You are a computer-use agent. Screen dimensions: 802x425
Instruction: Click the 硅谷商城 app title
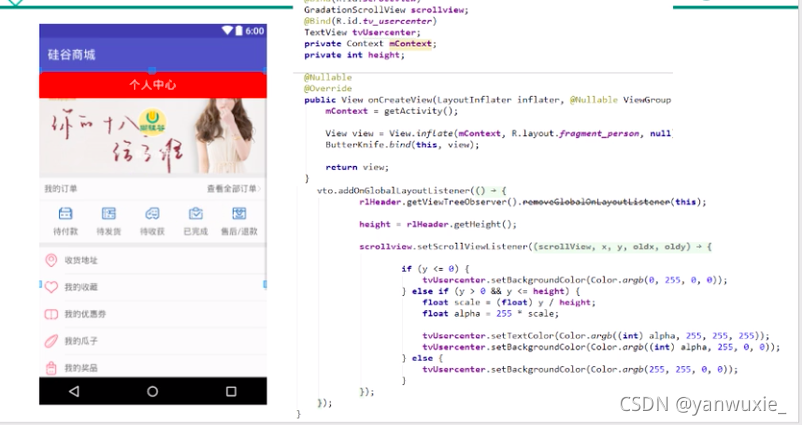coord(72,55)
